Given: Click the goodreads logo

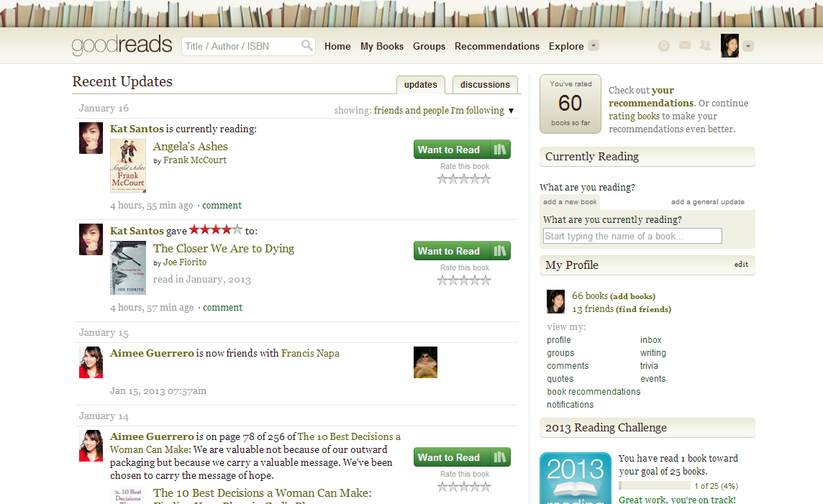Looking at the screenshot, I should (122, 45).
